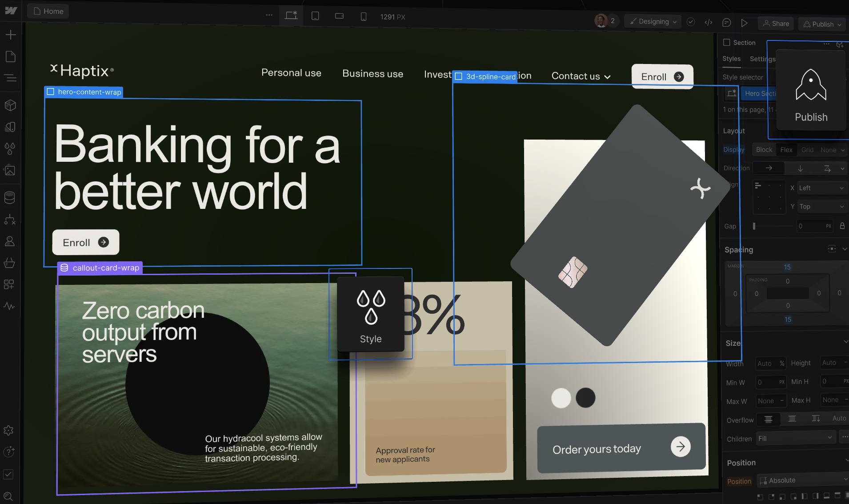Viewport: 849px width, 504px height.
Task: Open the Designing mode dropdown
Action: [x=653, y=22]
